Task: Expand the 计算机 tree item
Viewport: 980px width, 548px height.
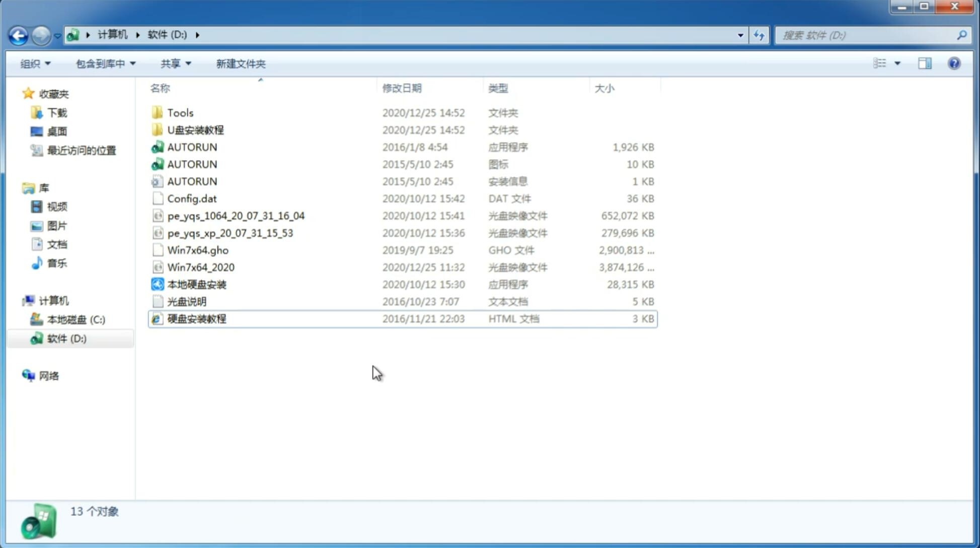Action: (20, 300)
